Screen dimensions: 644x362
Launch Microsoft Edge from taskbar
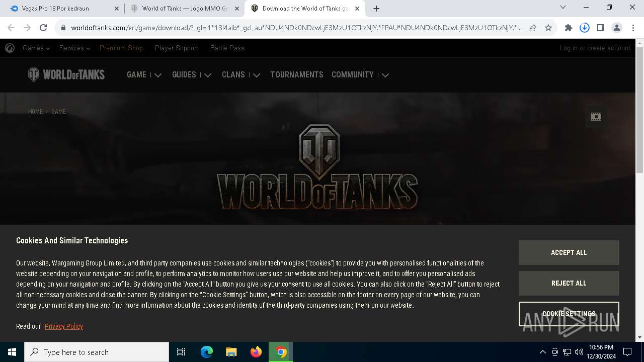207,352
